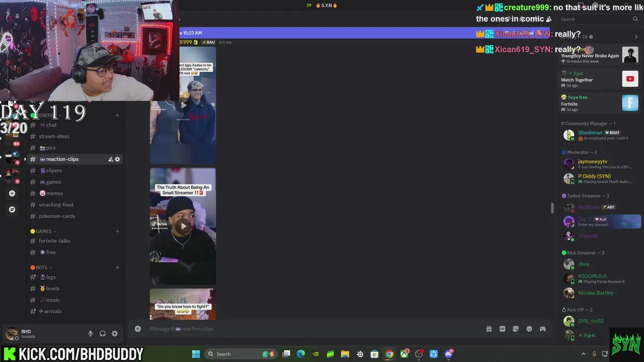Screen dimensions: 644x362
Task: Select member SYN_troll2
Action: 600,321
